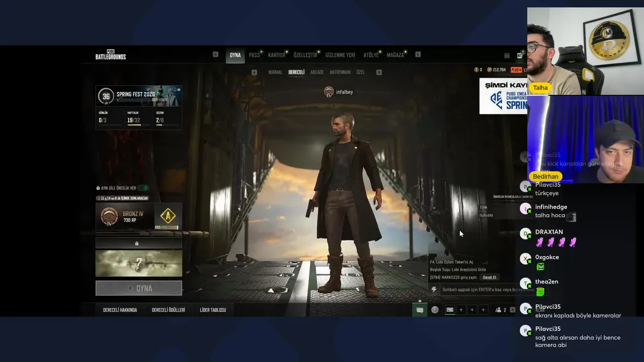Image resolution: width=644 pixels, height=362 pixels.
Task: Click chat user infinihedge
Action: (551, 207)
